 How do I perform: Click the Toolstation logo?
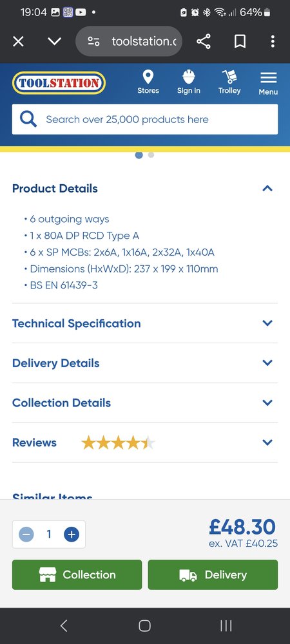coord(59,83)
